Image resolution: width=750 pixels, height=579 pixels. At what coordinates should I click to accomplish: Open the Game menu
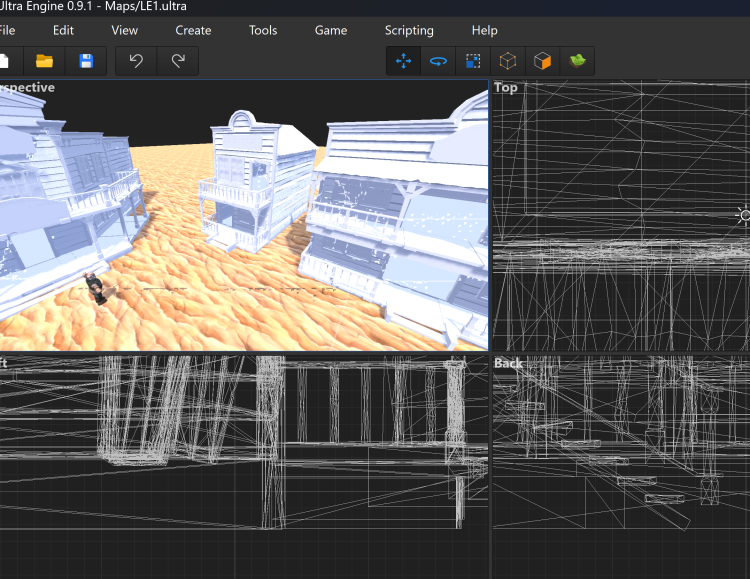(331, 30)
